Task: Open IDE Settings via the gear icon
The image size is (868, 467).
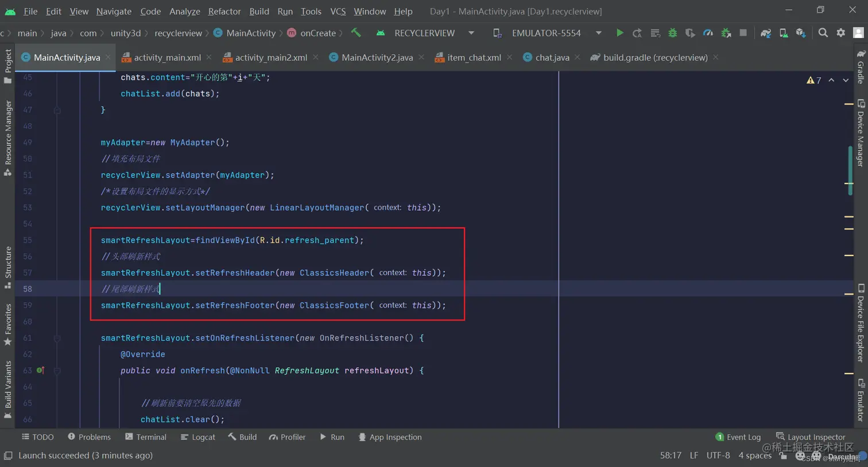Action: [x=841, y=33]
